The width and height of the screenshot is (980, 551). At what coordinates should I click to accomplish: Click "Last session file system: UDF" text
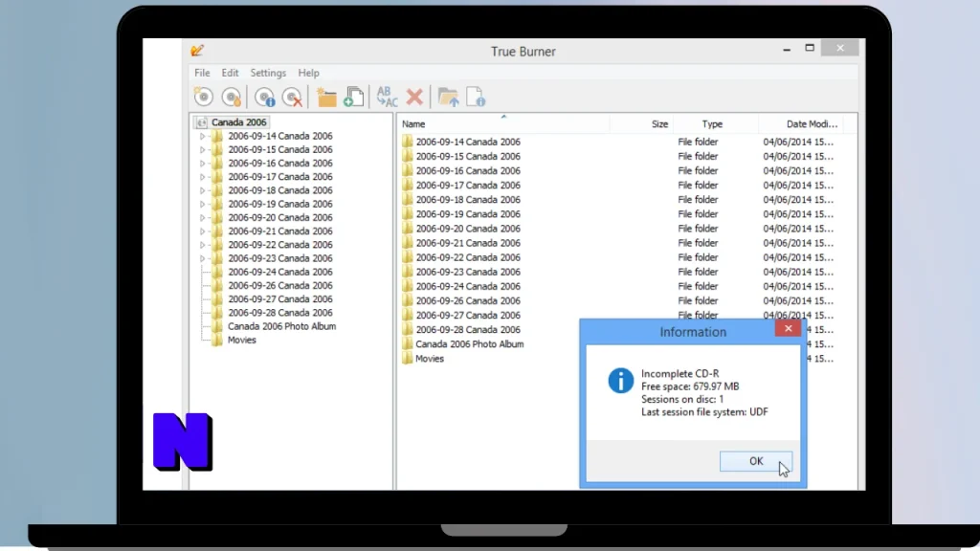pos(704,412)
